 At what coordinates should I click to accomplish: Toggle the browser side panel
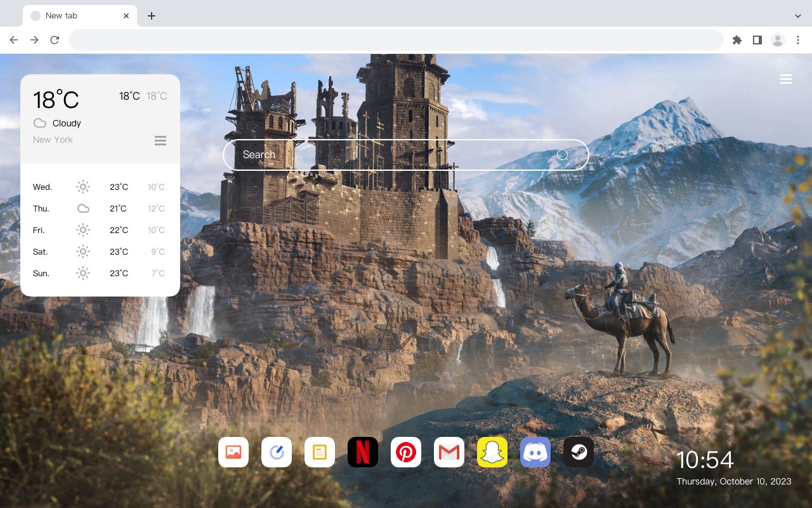pos(757,40)
